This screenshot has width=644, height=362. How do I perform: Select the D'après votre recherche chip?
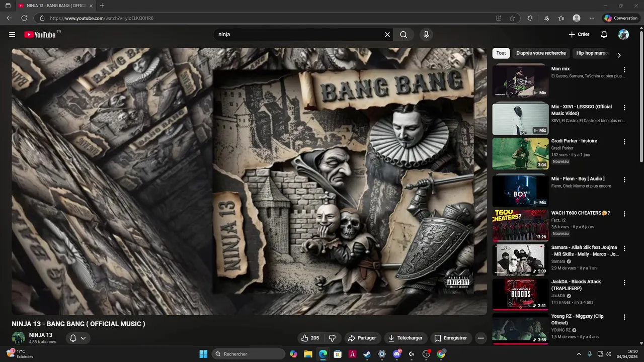[x=541, y=53]
